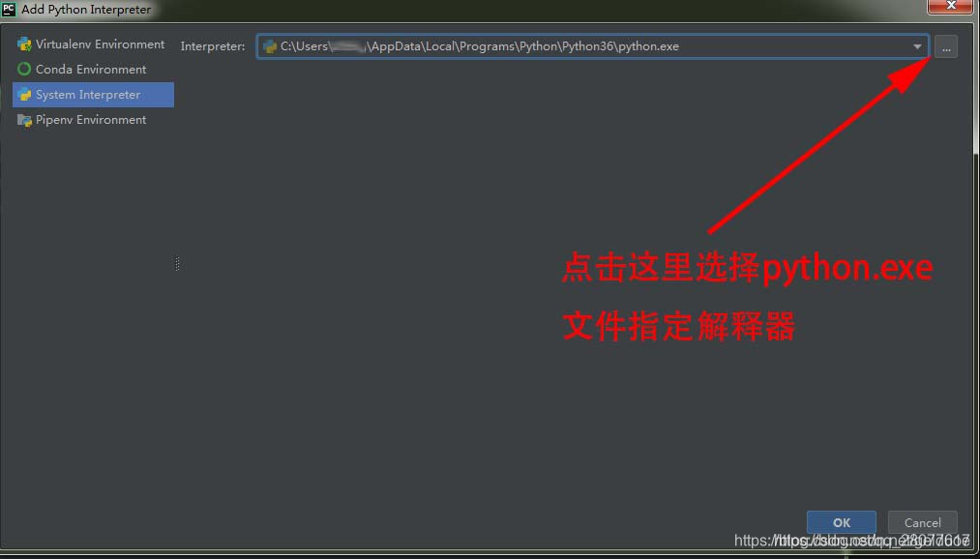Select Virtualenv Environment in the sidebar
Image resolution: width=980 pixels, height=559 pixels.
click(93, 44)
